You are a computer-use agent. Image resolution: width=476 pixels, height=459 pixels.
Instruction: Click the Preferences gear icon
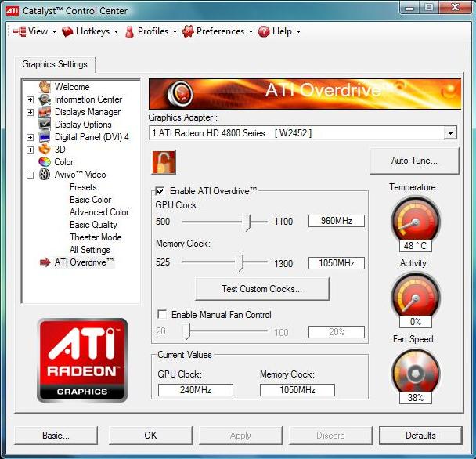click(188, 31)
